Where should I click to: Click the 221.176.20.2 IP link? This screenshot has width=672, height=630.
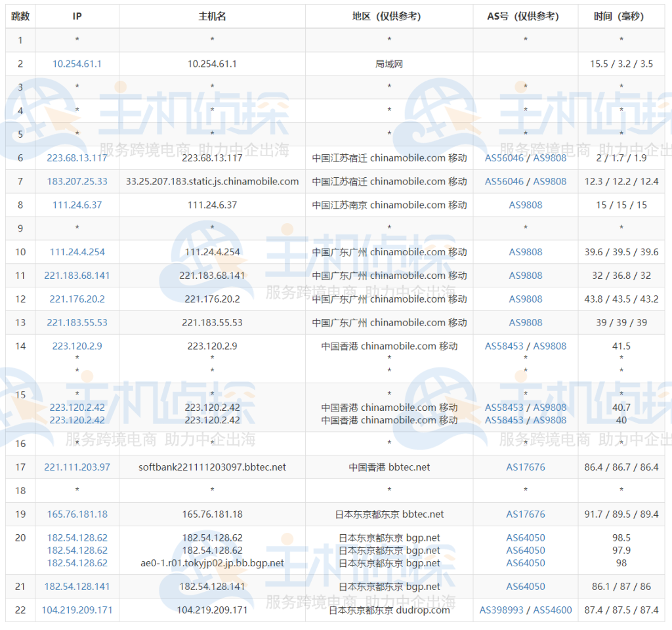point(77,299)
